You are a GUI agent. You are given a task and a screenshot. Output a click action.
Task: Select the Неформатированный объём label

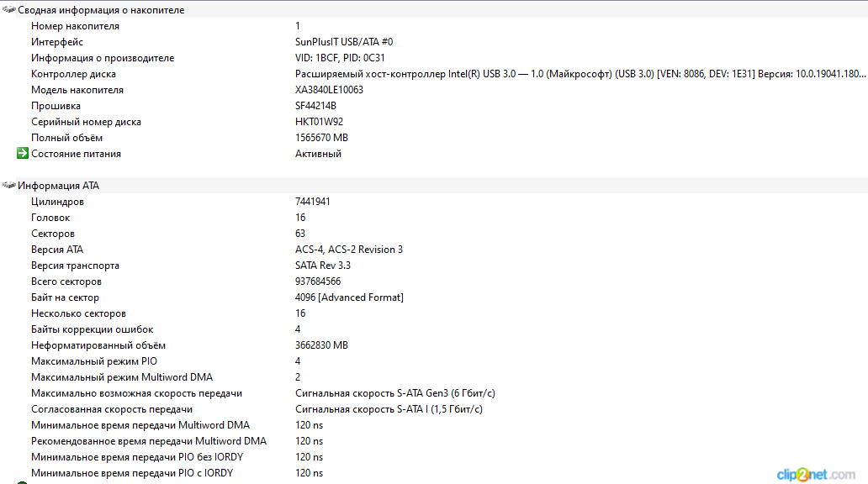click(98, 345)
